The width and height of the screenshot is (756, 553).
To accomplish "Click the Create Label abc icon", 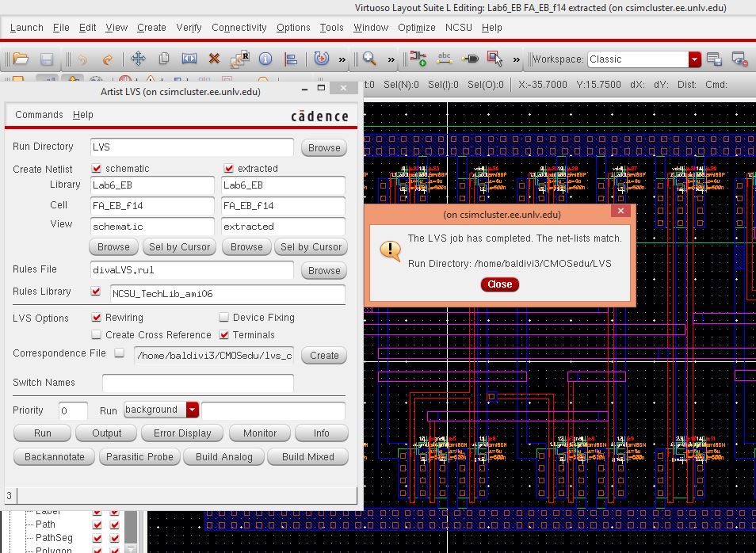I will pyautogui.click(x=445, y=59).
